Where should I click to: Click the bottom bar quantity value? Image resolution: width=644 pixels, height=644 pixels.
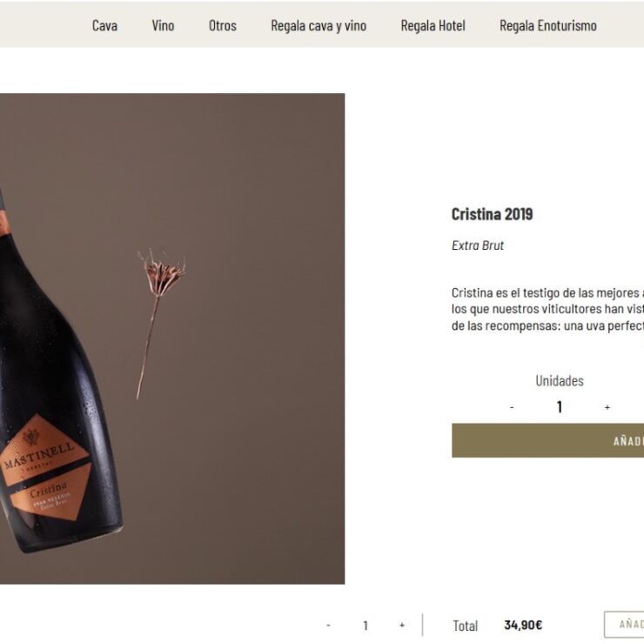click(x=366, y=626)
